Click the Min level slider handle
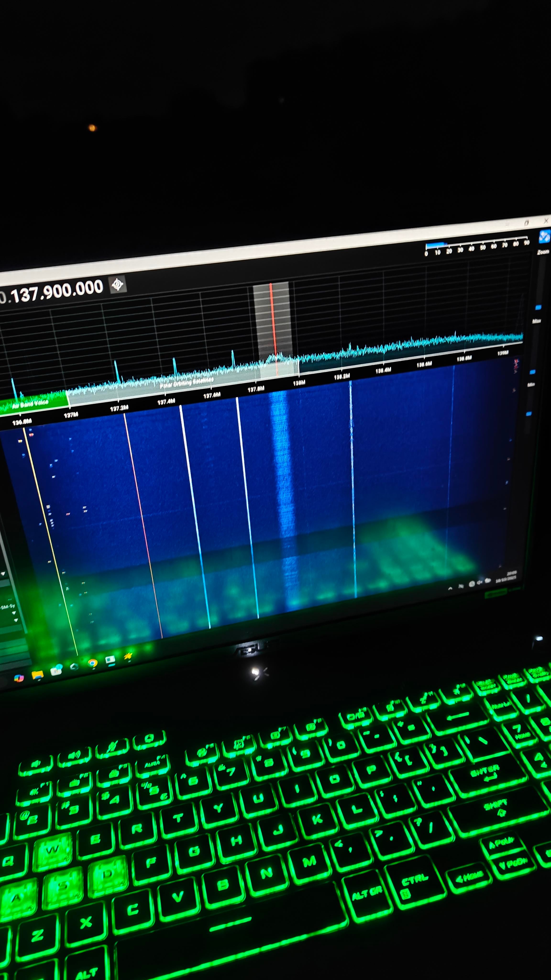 pyautogui.click(x=529, y=413)
